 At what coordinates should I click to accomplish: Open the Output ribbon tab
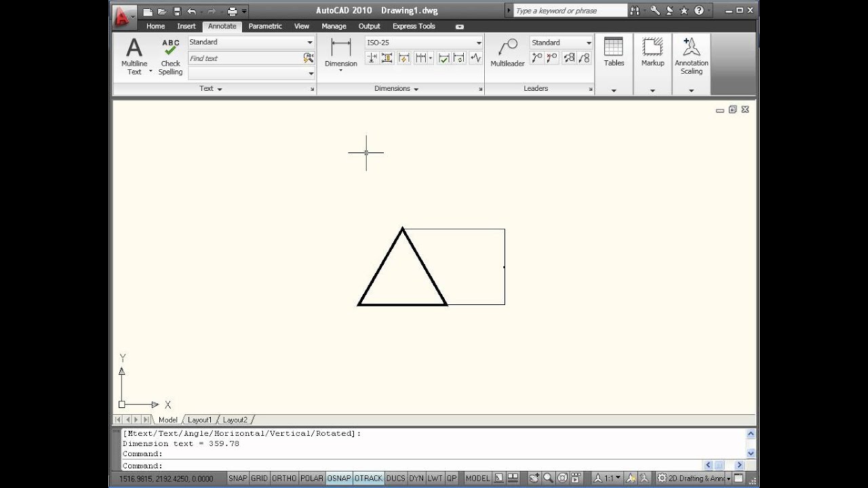point(369,26)
